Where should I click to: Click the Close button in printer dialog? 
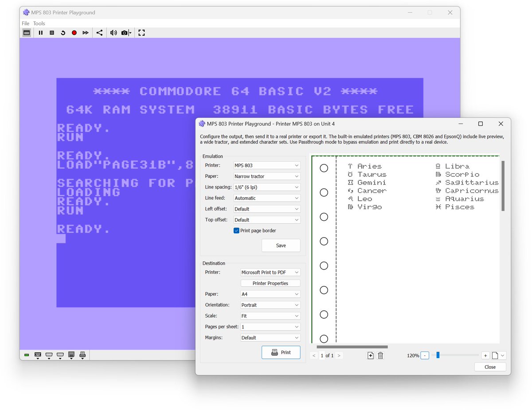pos(490,367)
